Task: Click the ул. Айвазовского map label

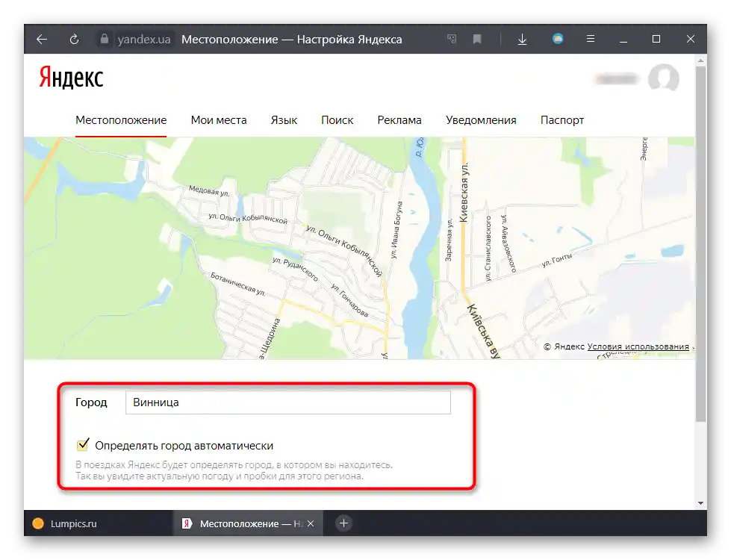Action: coord(508,243)
